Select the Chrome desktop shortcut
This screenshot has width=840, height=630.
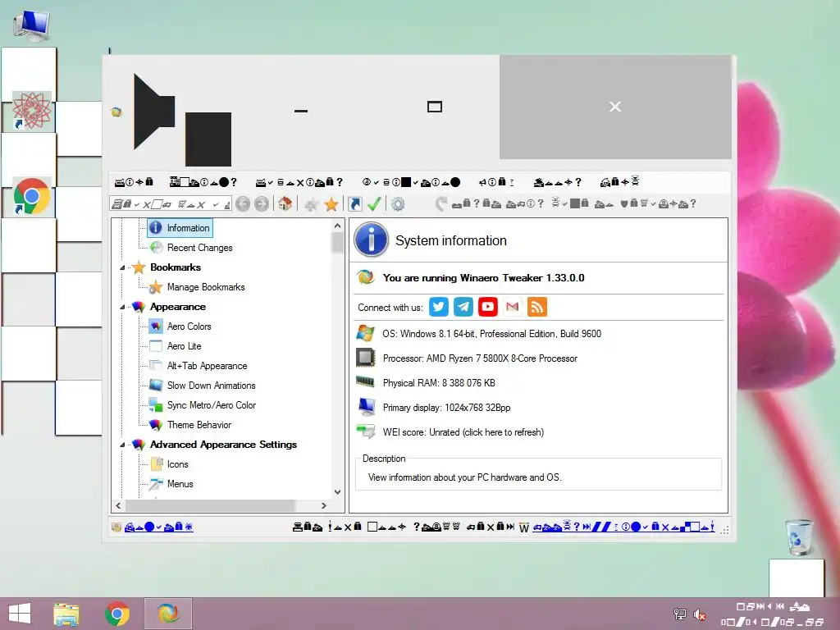point(31,196)
